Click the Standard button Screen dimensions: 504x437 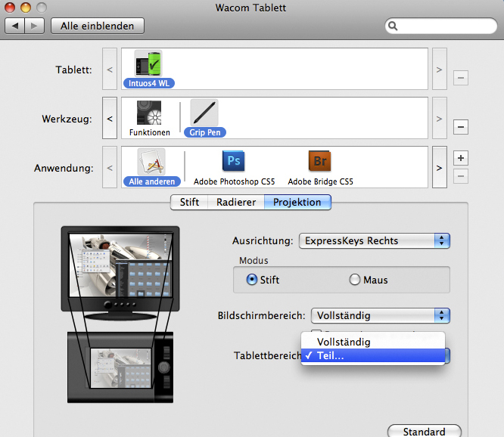click(x=425, y=431)
